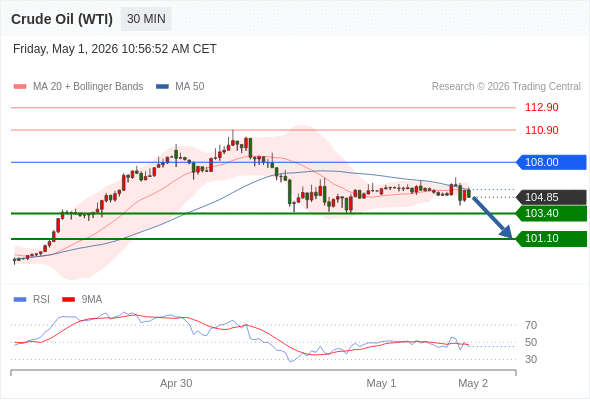The height and width of the screenshot is (400, 590).
Task: Click the chart timestamp text
Action: [115, 49]
